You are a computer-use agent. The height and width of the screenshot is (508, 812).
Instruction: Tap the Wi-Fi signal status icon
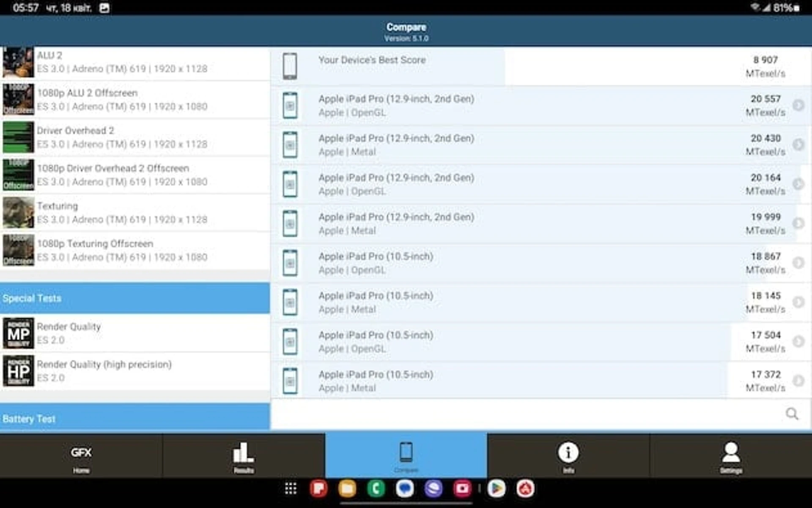755,7
